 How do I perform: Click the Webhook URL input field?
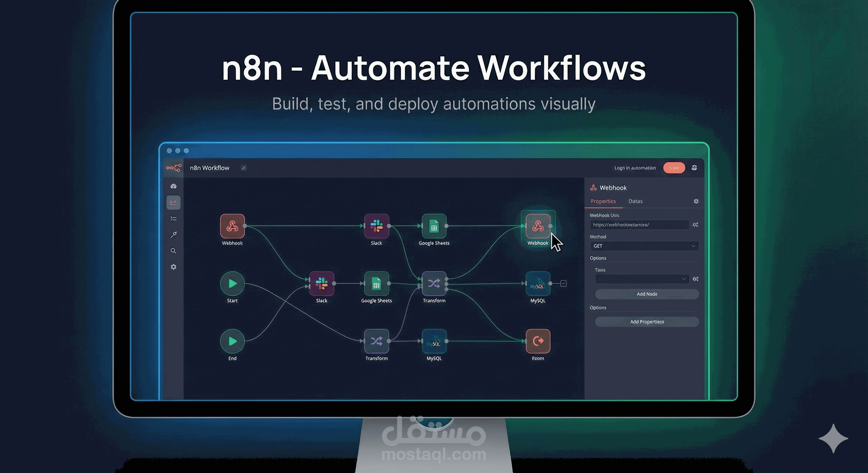click(x=639, y=225)
